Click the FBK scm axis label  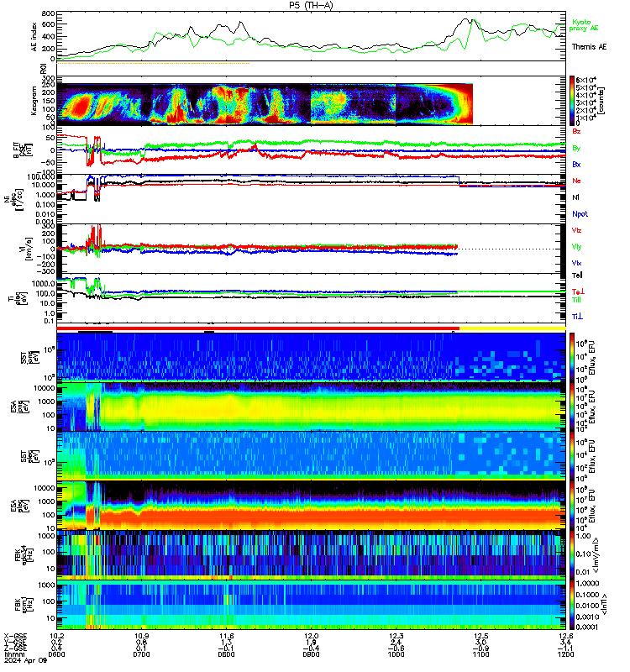24,605
